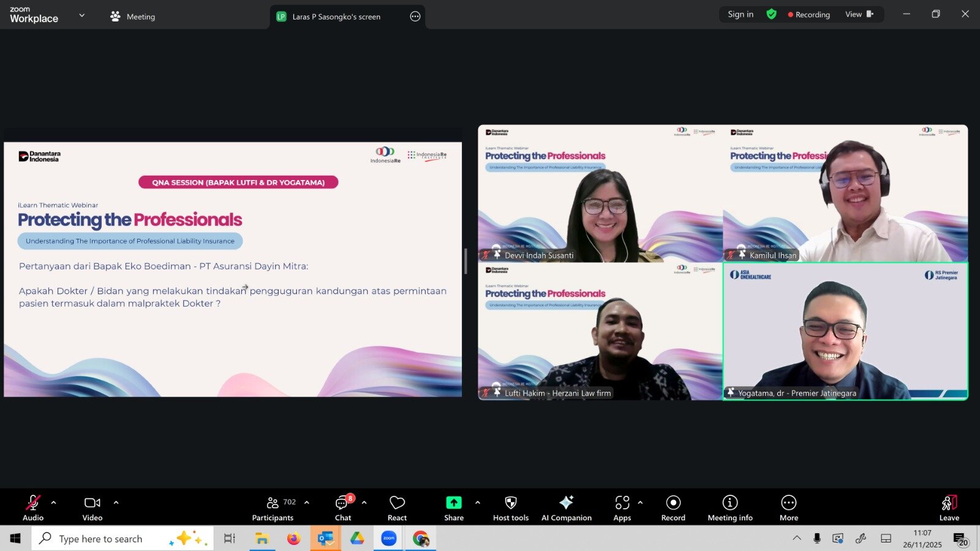The height and width of the screenshot is (551, 980).
Task: Toggle meeting recording with Record button
Action: [x=673, y=508]
